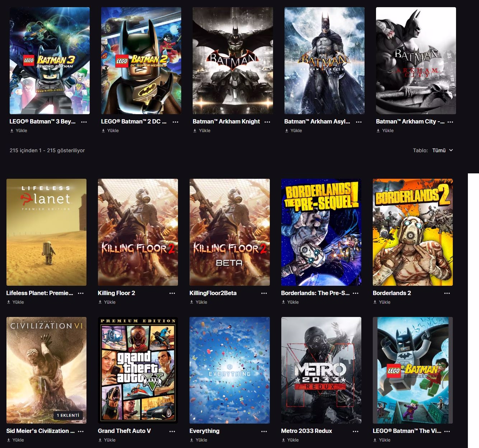
Task: Open three-dot menu for Metro 2033 Redux
Action: (356, 431)
